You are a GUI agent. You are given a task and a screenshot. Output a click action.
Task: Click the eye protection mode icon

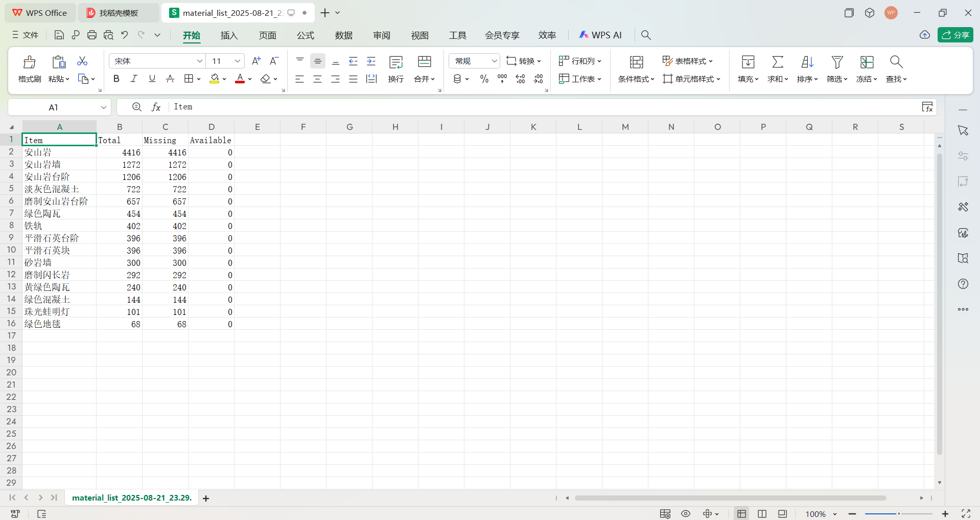[x=686, y=514]
